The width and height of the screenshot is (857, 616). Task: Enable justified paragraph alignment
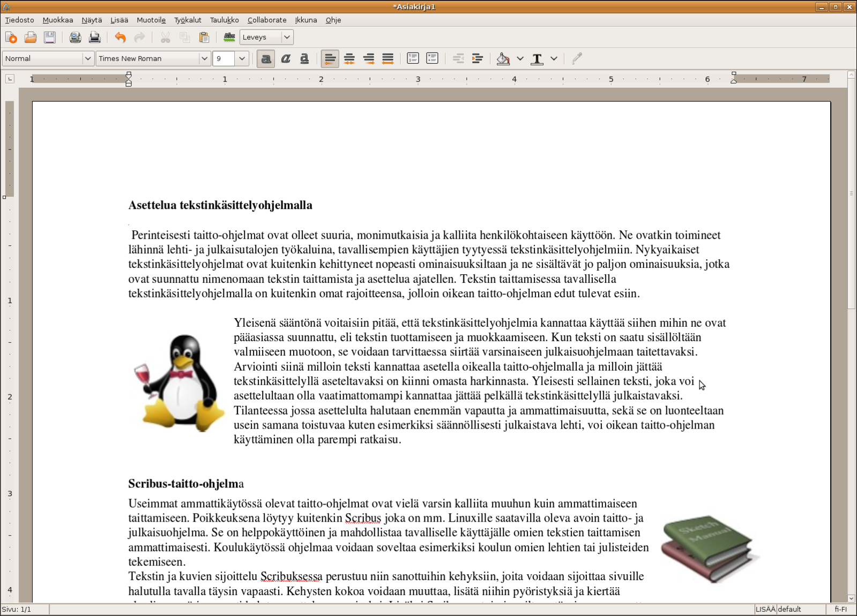coord(387,58)
